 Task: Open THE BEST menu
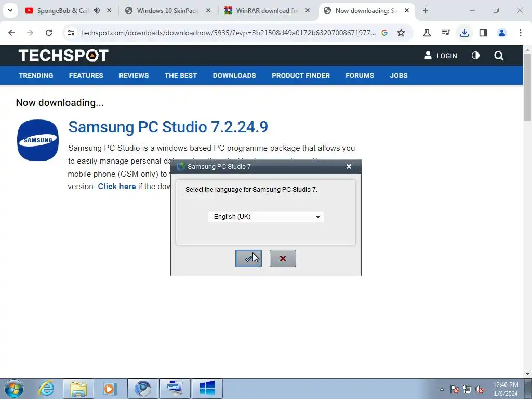[x=181, y=76]
